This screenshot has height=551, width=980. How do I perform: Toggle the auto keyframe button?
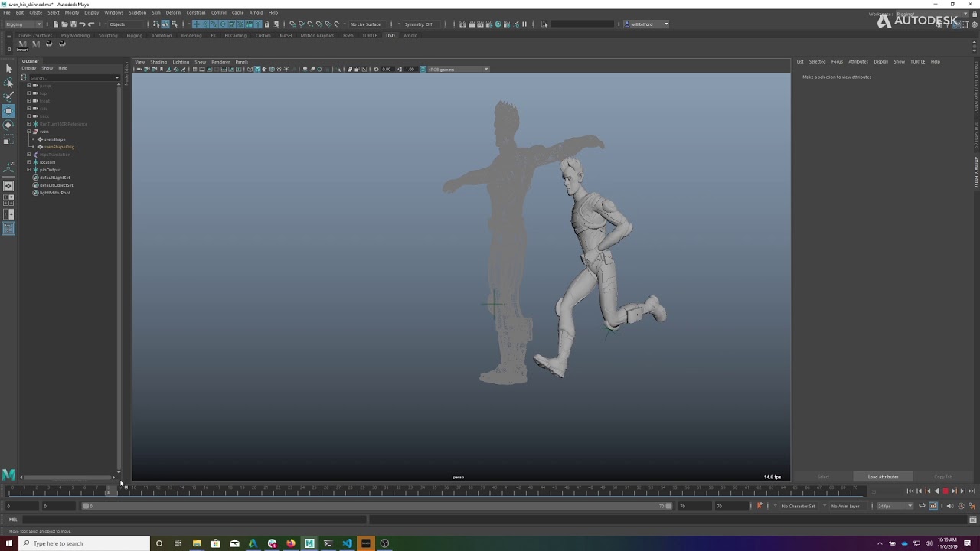tap(759, 506)
